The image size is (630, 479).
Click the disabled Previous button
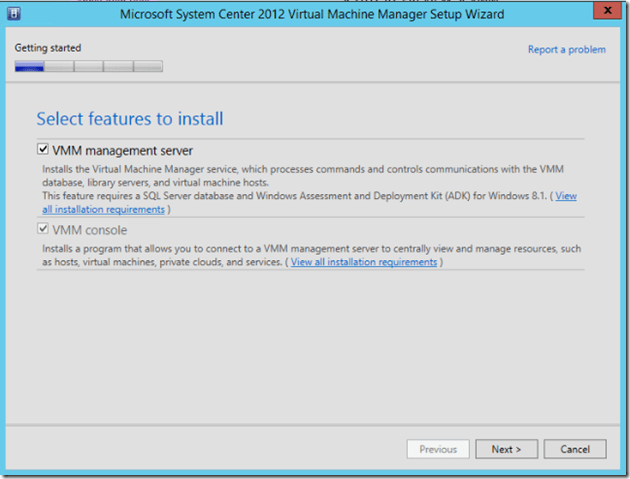click(438, 449)
